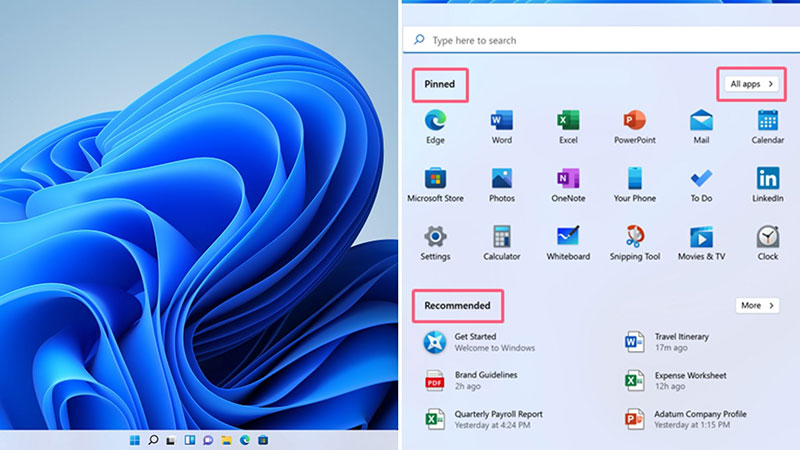The image size is (800, 450).
Task: Click the magnifier icon in the search box
Action: point(419,39)
